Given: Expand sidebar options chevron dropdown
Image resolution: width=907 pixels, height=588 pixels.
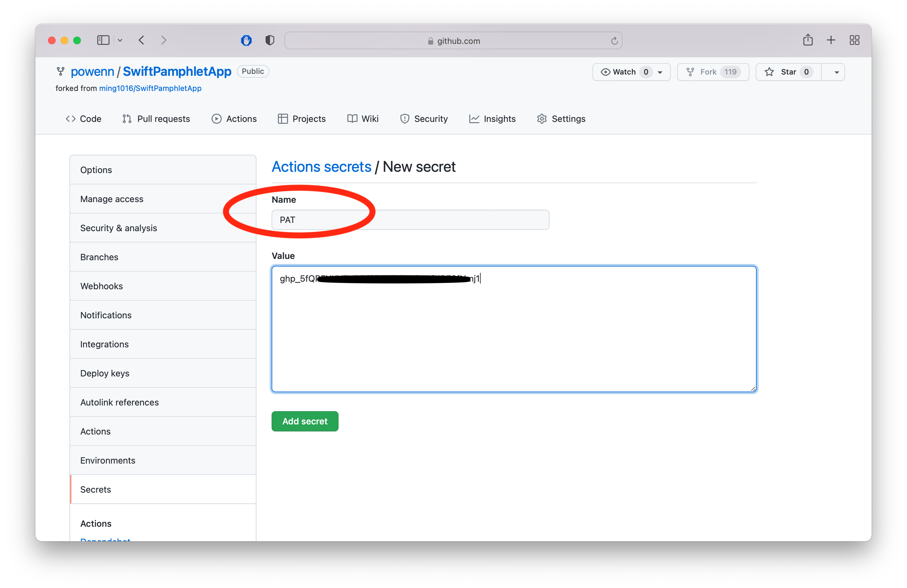Looking at the screenshot, I should click(x=120, y=40).
